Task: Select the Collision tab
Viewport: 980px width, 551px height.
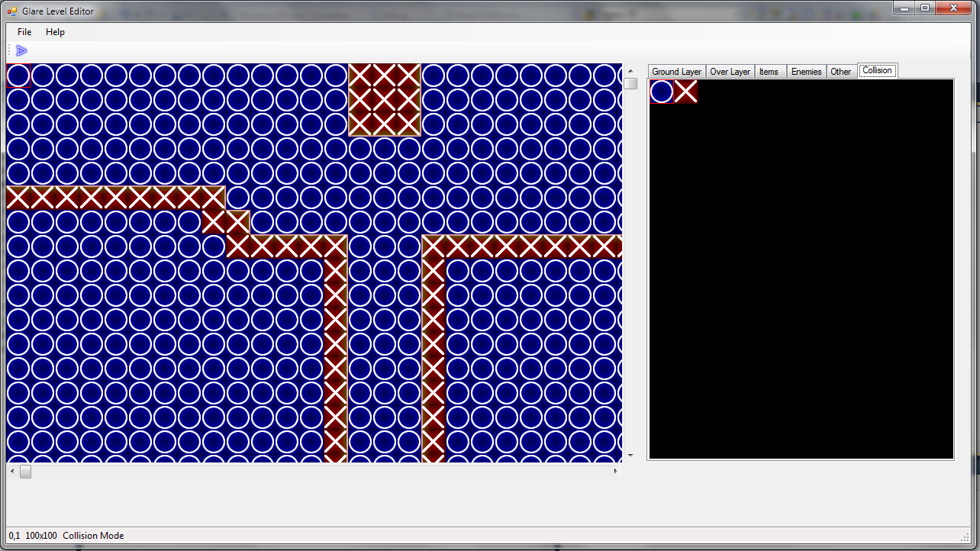Action: (x=877, y=70)
